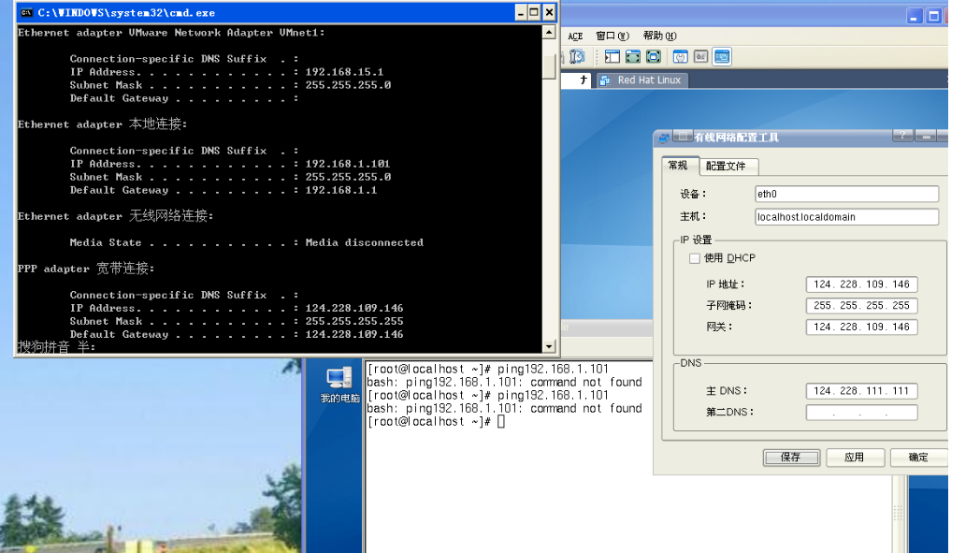Screen dimensions: 980x553
Task: Click the empty 第二DNS field
Action: (861, 413)
